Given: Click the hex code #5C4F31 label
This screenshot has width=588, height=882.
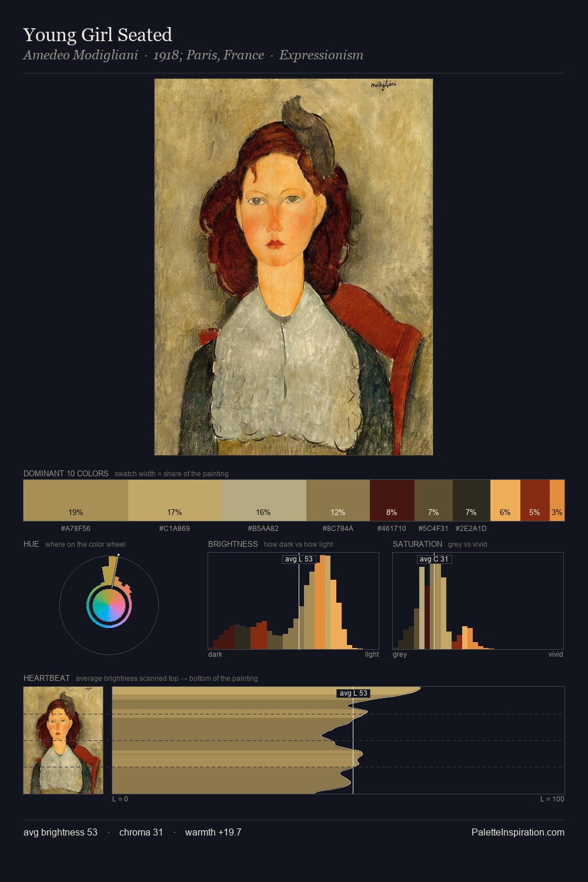Looking at the screenshot, I should click(433, 529).
